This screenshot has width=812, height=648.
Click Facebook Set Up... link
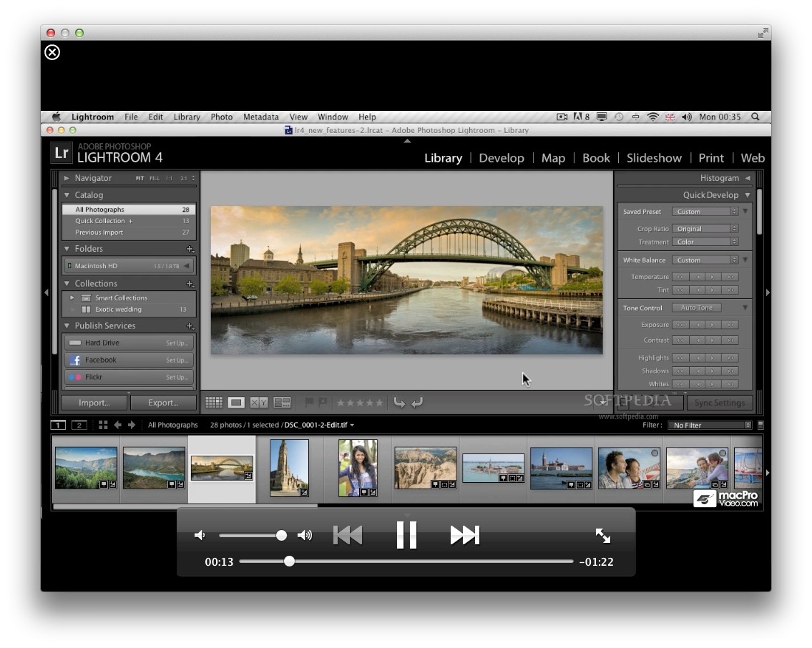[177, 360]
